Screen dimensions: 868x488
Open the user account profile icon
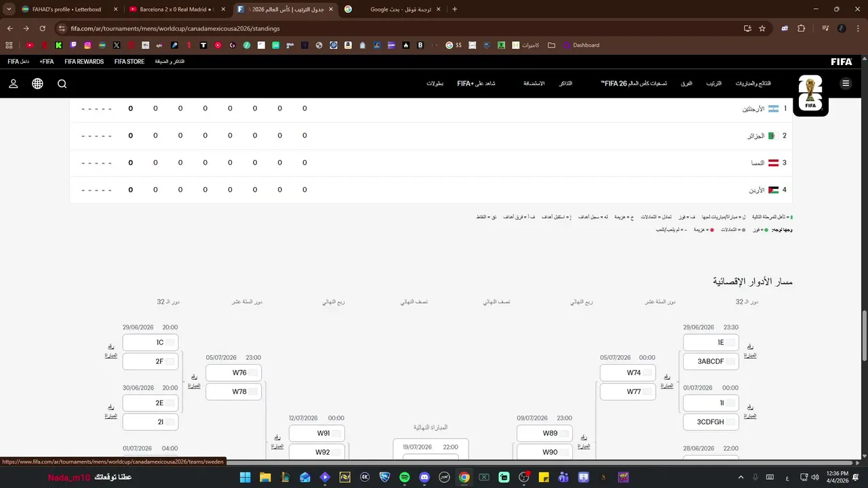click(14, 83)
